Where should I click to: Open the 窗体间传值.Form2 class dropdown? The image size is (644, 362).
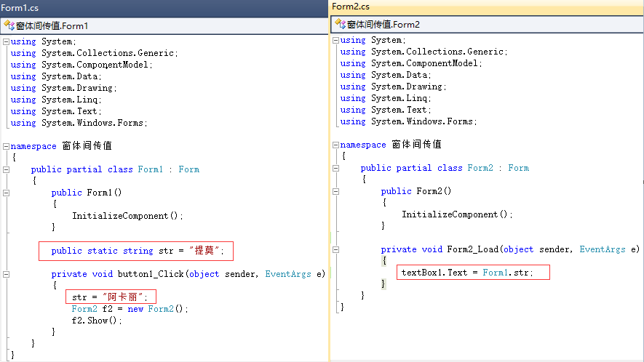click(x=487, y=25)
